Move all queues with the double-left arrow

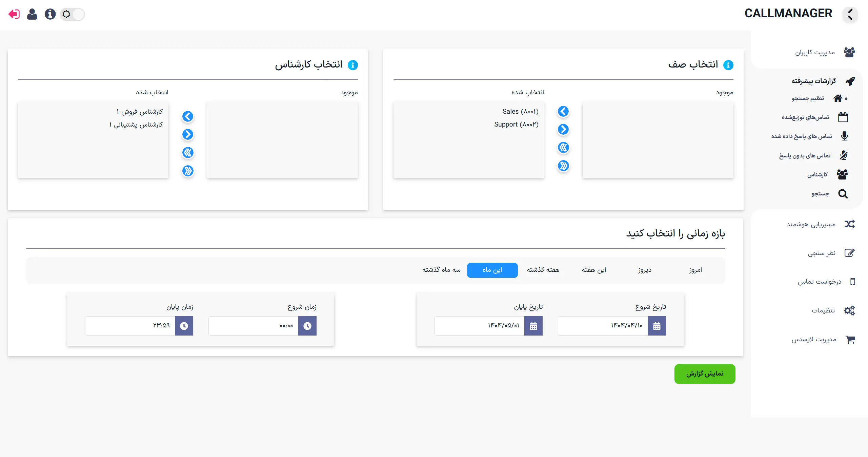[x=563, y=148]
